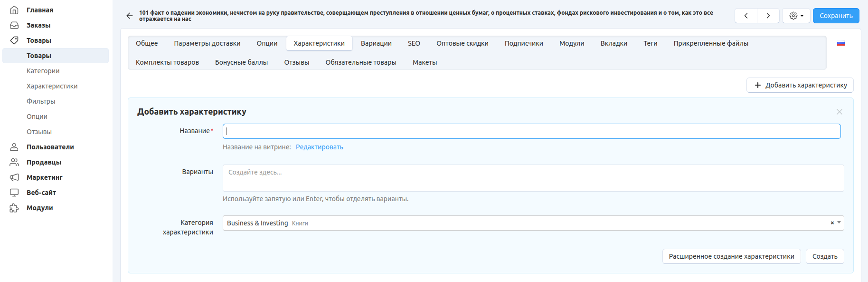Click the Users person icon
Screen dimensions: 868x282
tap(14, 147)
